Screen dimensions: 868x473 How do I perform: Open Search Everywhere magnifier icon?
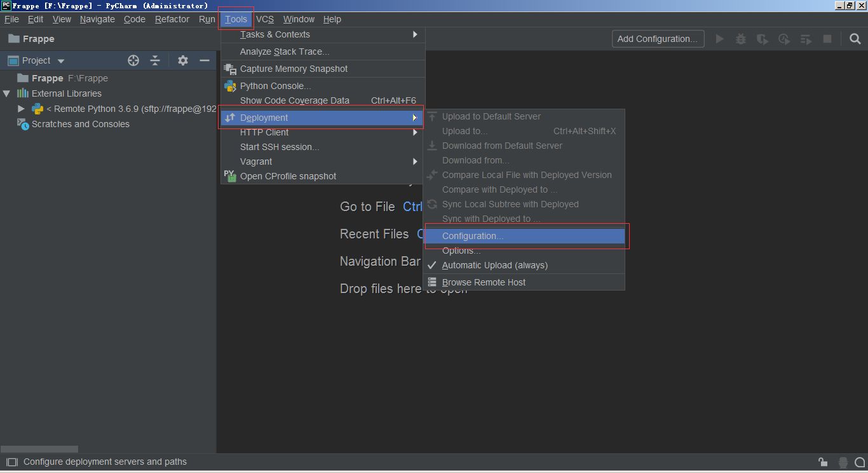pos(855,39)
